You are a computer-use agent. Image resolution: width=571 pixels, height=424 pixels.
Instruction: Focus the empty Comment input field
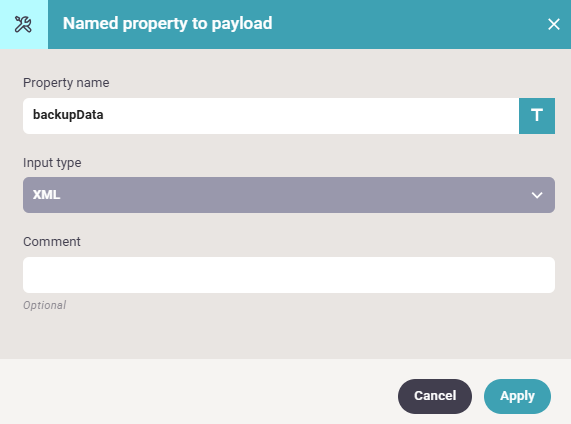click(289, 275)
